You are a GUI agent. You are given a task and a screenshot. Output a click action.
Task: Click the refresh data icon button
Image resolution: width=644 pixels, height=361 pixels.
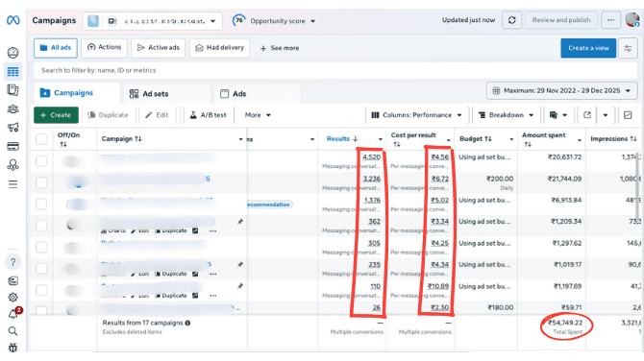tap(511, 20)
